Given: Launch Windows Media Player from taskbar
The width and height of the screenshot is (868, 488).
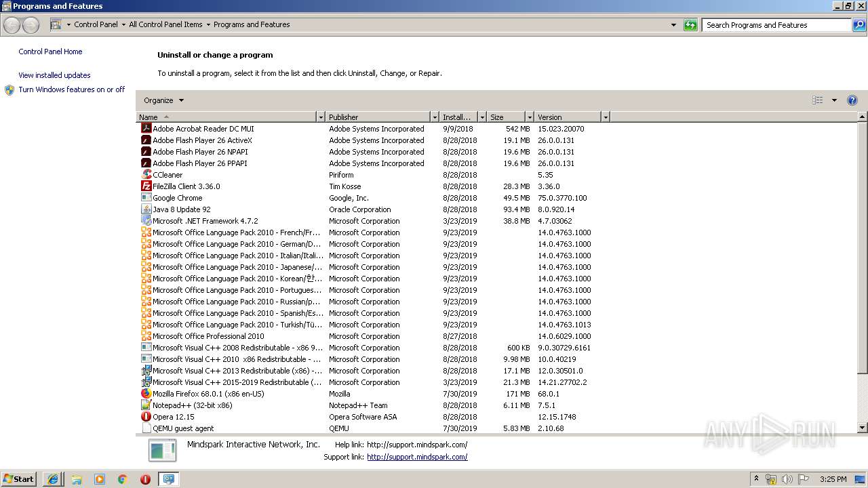Looking at the screenshot, I should pos(100,479).
